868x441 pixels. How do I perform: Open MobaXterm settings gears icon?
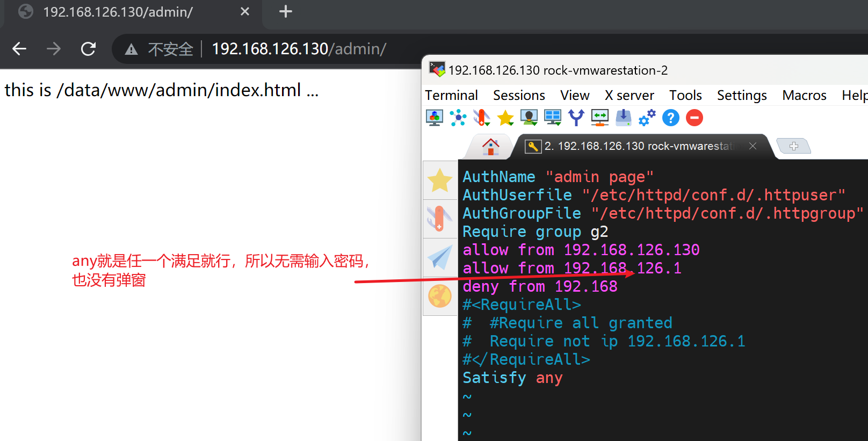click(647, 118)
